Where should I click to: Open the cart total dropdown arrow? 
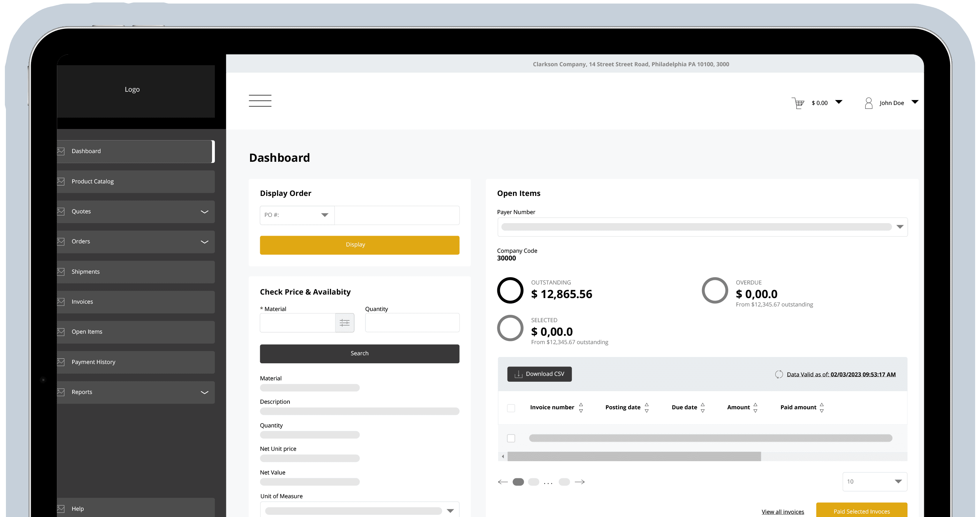click(838, 102)
